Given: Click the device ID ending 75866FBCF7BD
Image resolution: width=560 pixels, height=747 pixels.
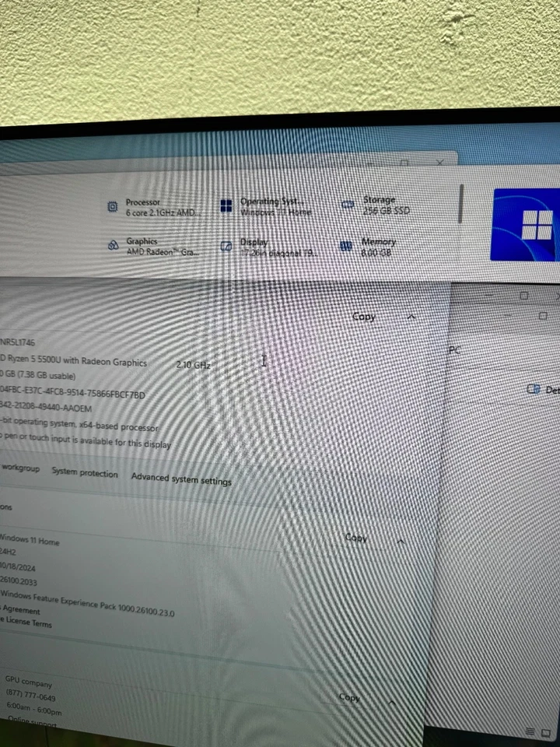Looking at the screenshot, I should 72,393.
